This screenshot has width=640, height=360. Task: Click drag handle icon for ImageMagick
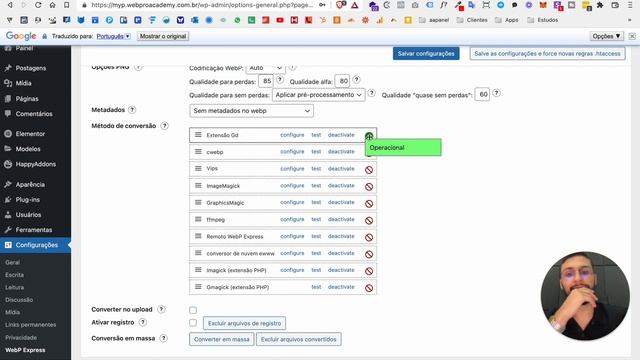[x=198, y=185]
